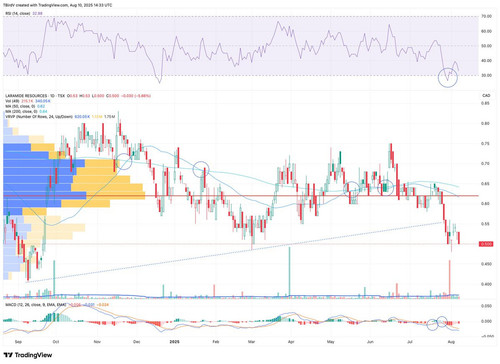Click the Sep label on time axis
Viewport: 500px width, 364px height.
tap(18, 342)
